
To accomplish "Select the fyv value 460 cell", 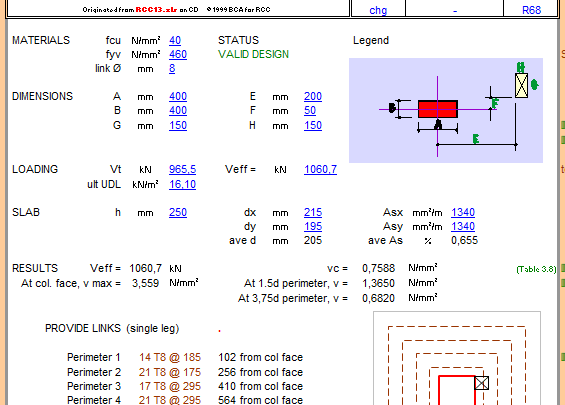I will tap(178, 54).
